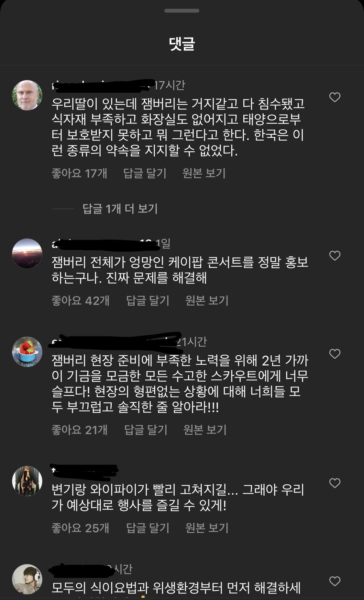The image size is (364, 600).
Task: Like the comment about the daughter at the Jamboree
Action: click(x=335, y=97)
